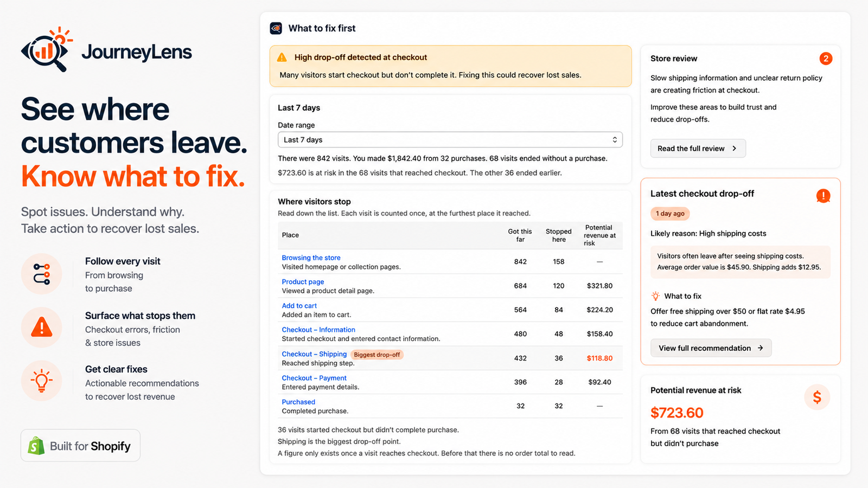
Task: Click the lightbulb icon next to What to fix
Action: coord(655,296)
